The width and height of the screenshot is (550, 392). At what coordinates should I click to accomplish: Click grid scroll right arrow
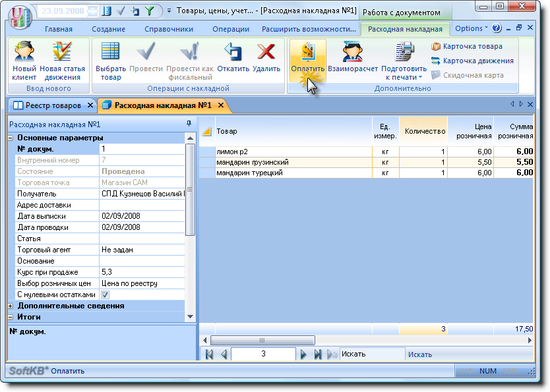(530, 340)
